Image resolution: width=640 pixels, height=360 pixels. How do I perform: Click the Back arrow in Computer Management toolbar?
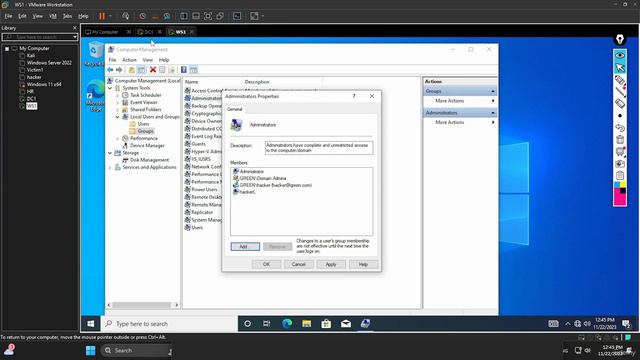[110, 70]
